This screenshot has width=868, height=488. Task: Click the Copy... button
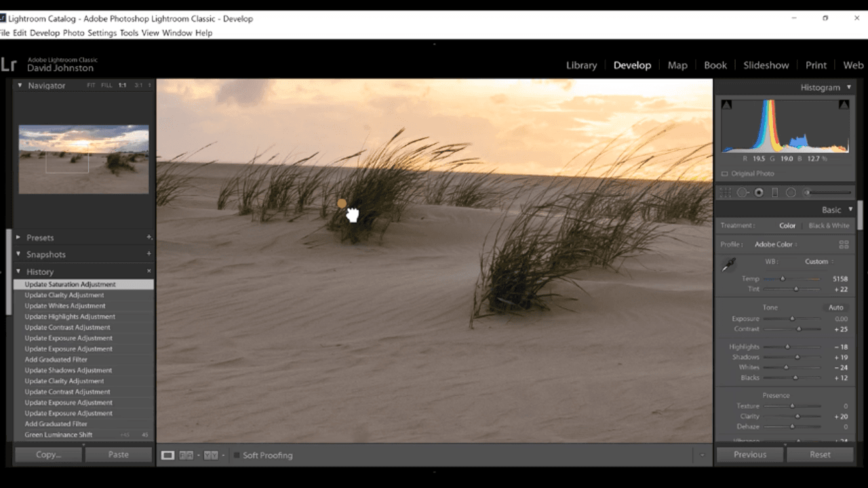pos(49,454)
